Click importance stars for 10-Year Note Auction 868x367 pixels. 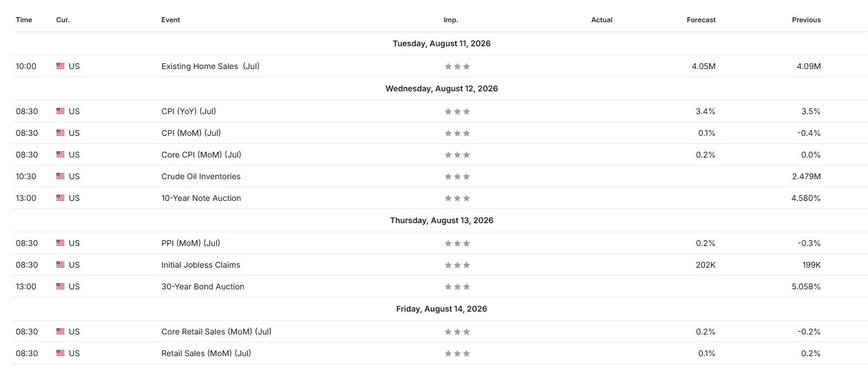[457, 198]
